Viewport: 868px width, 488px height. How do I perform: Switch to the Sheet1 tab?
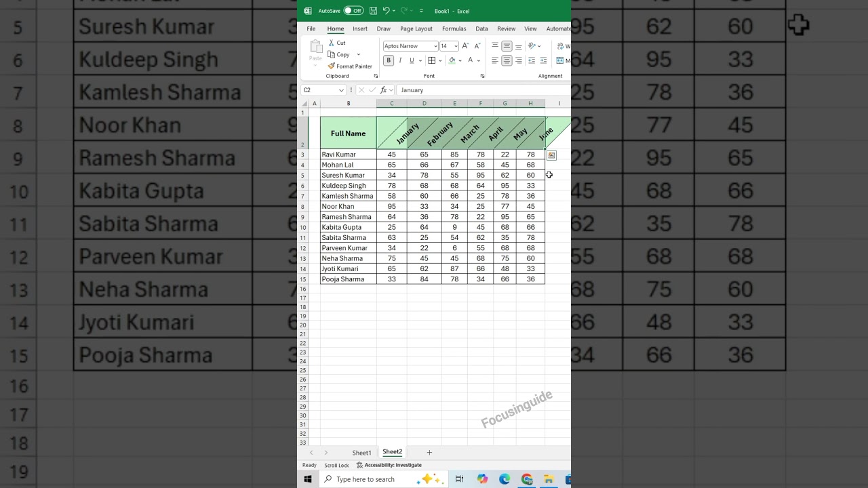click(x=361, y=453)
